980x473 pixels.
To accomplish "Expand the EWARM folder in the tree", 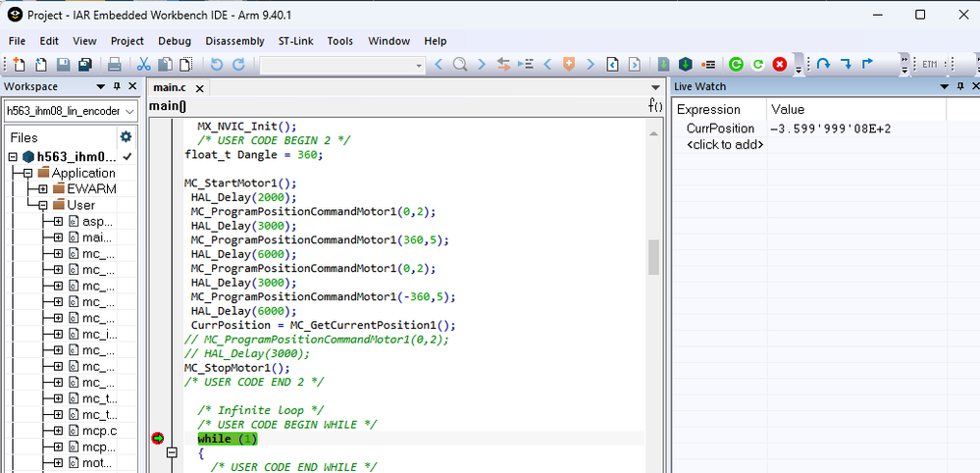I will pyautogui.click(x=43, y=189).
